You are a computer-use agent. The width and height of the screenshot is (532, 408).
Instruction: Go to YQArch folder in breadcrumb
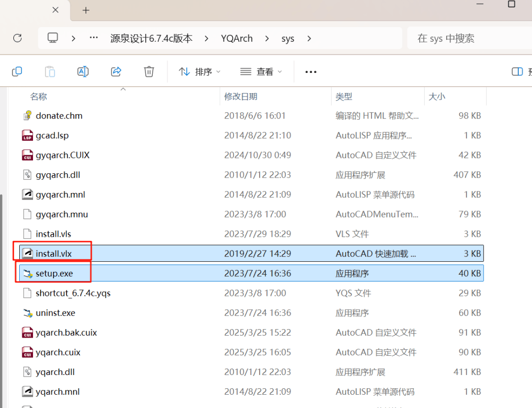(x=236, y=38)
